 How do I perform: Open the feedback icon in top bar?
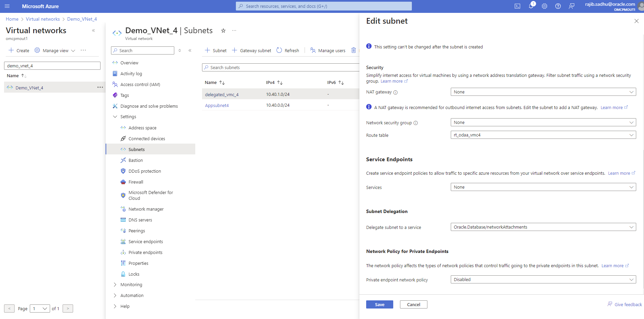(572, 6)
